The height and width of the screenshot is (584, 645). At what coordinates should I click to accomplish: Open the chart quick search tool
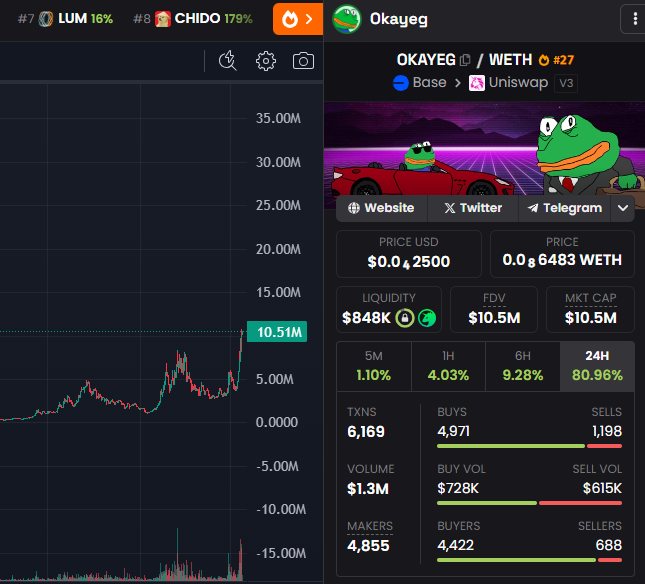(227, 61)
